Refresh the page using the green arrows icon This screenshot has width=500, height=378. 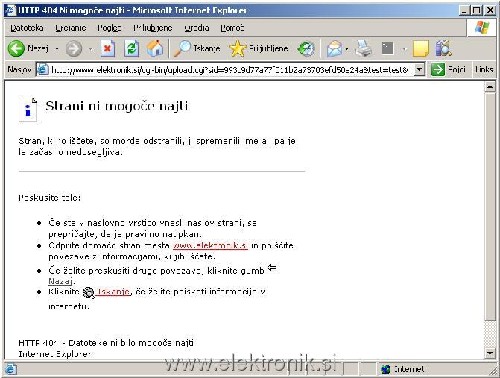[131, 49]
